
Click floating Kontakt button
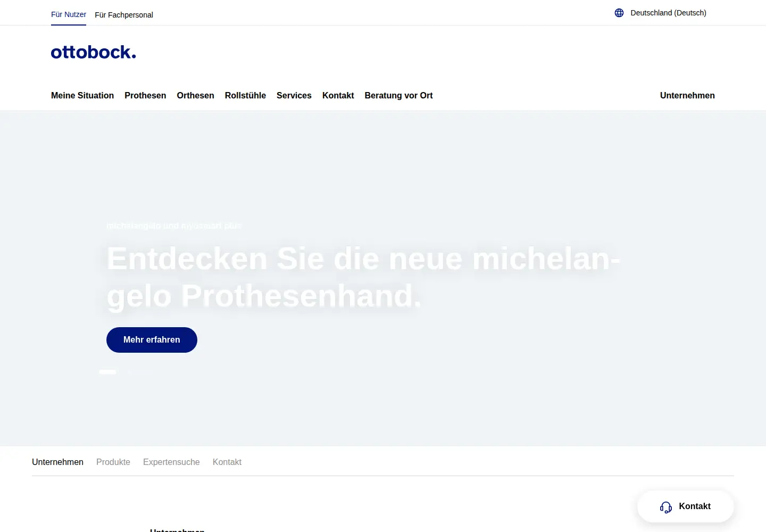click(686, 506)
